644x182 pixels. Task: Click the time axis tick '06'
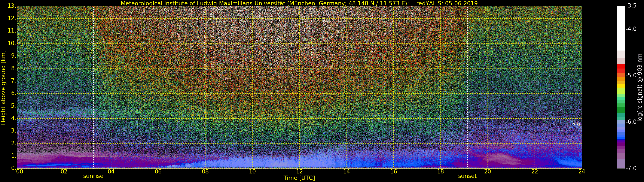[158, 172]
